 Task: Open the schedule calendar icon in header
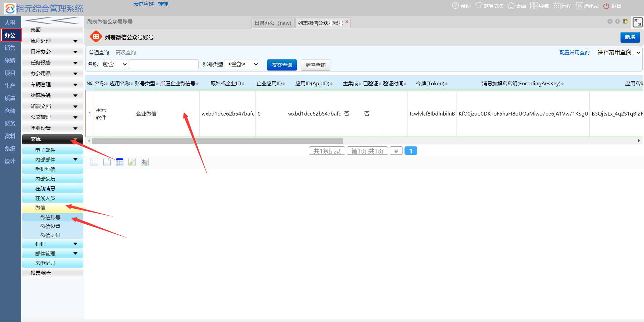(556, 6)
